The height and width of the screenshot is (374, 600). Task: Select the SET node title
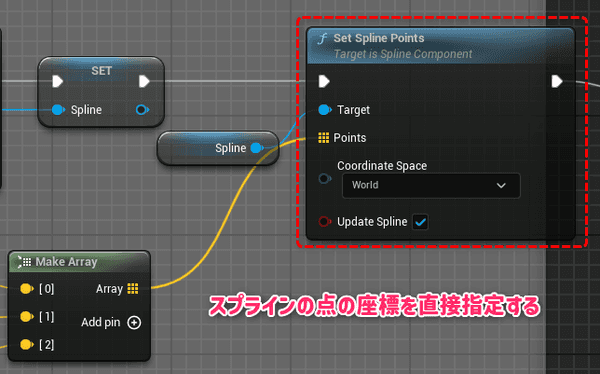coord(101,71)
